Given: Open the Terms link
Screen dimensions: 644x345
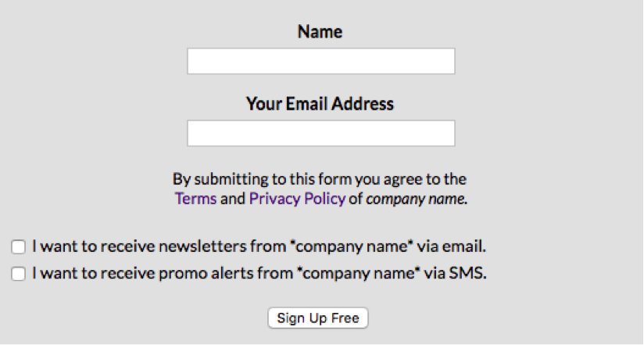Looking at the screenshot, I should click(x=195, y=199).
